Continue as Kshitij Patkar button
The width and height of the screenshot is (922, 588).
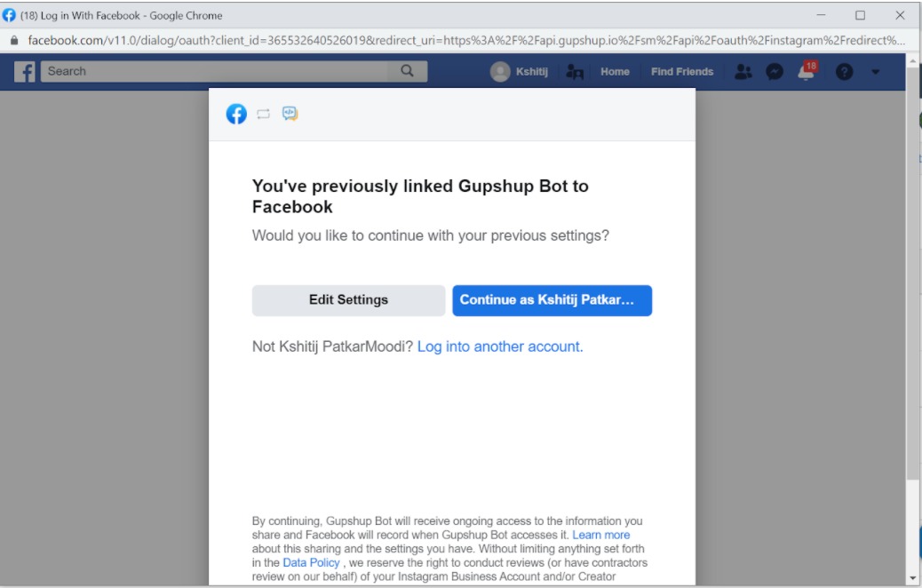(x=552, y=300)
